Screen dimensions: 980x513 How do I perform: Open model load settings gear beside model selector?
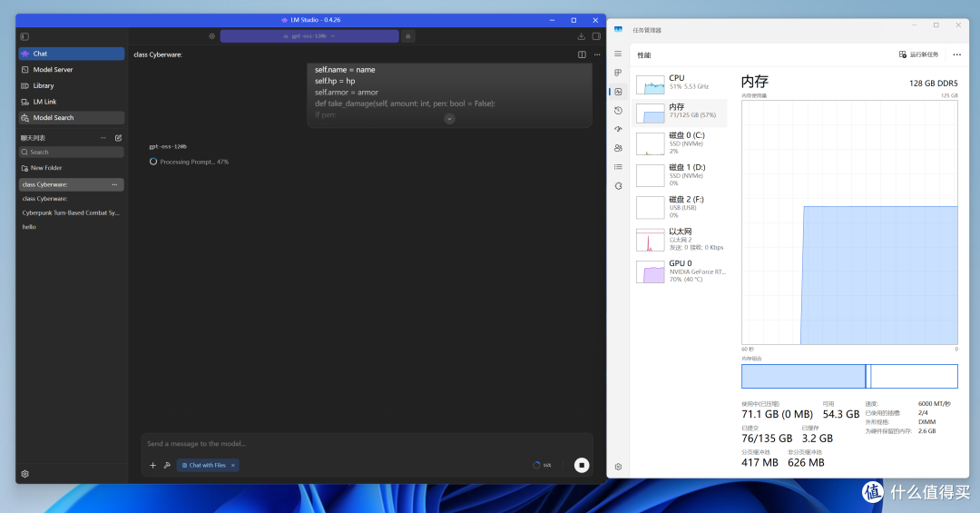[x=211, y=36]
